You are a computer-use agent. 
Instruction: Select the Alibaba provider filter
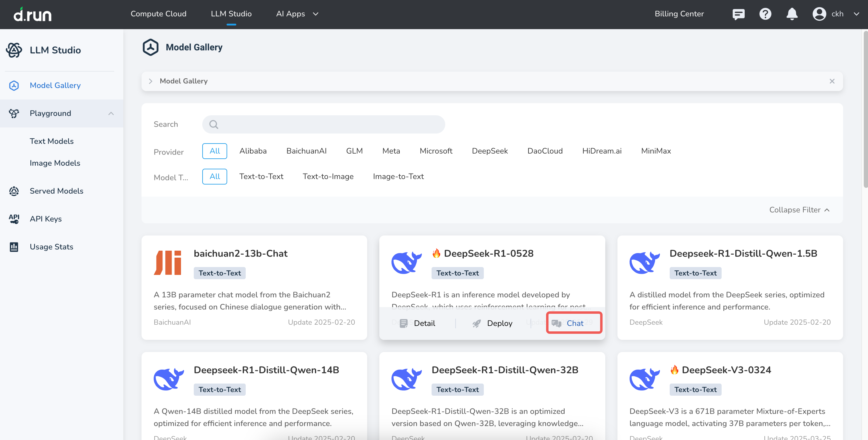pos(253,151)
